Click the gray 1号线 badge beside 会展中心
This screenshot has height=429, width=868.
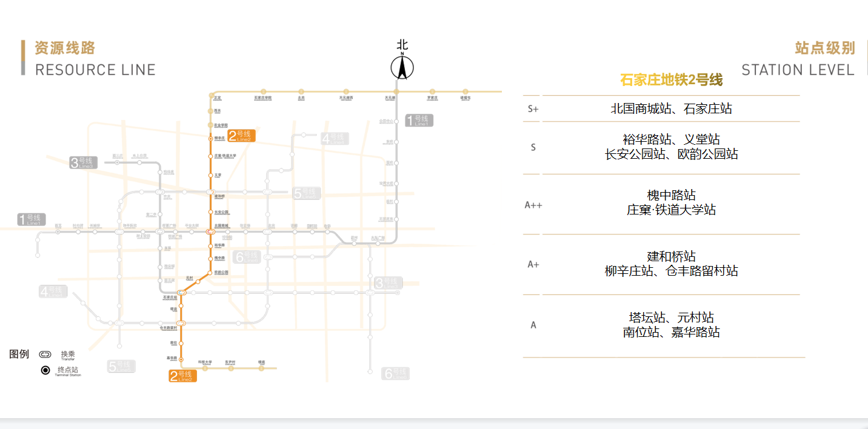[x=419, y=121]
